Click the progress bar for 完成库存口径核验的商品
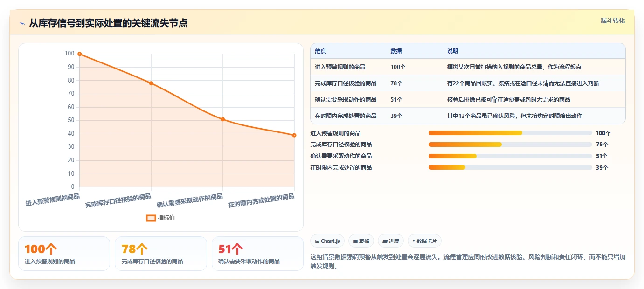644x289 pixels. [510, 144]
